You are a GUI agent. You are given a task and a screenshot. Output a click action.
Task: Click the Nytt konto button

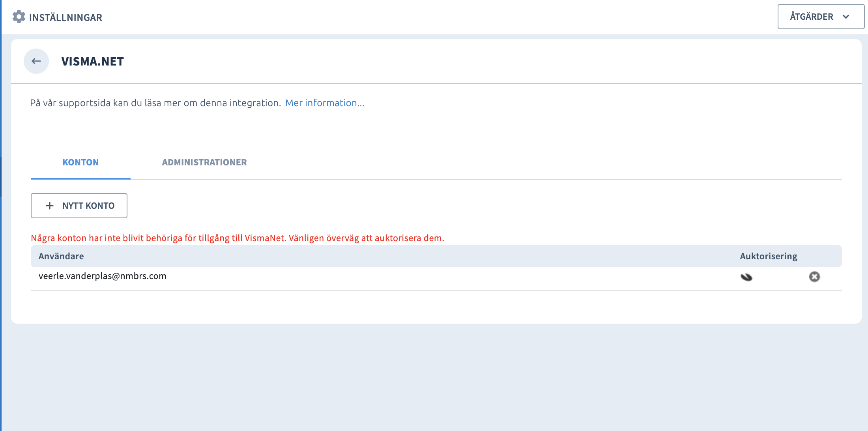point(79,206)
